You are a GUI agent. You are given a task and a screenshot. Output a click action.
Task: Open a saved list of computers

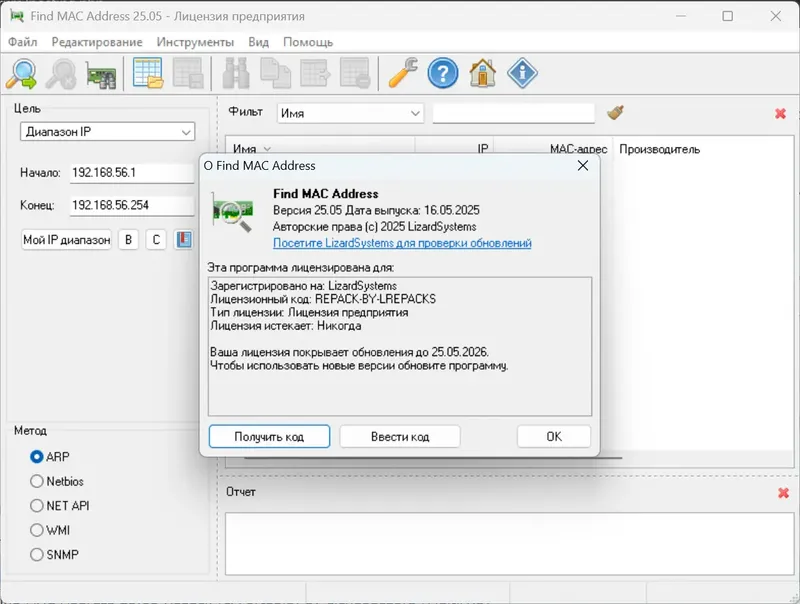click(x=146, y=74)
